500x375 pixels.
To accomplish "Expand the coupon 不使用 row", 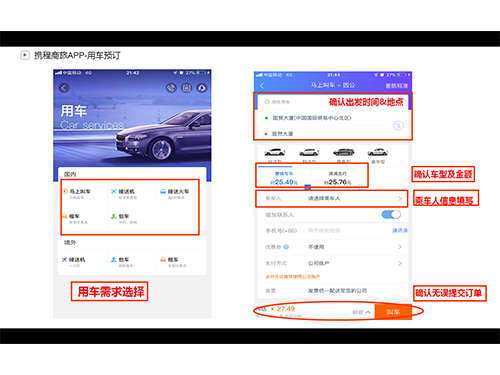I will [333, 247].
